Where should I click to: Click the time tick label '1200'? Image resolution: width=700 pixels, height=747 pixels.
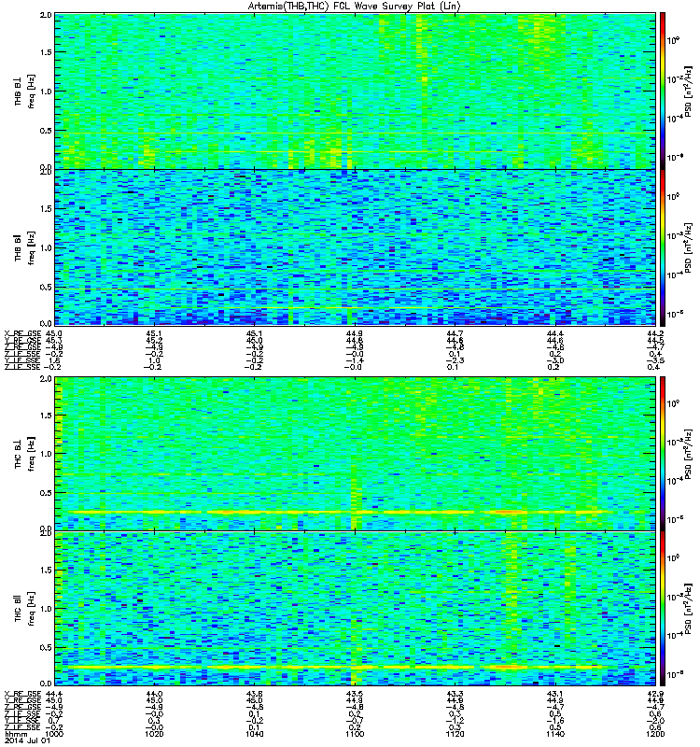pyautogui.click(x=655, y=734)
